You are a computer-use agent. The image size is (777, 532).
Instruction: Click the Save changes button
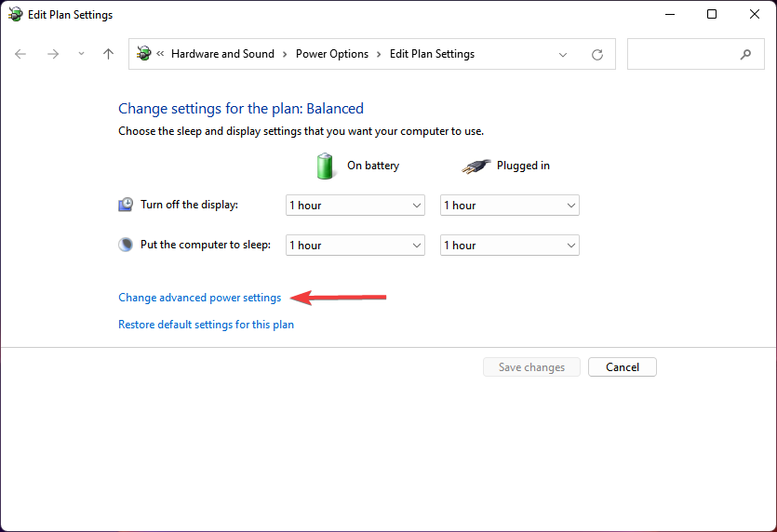pyautogui.click(x=531, y=367)
